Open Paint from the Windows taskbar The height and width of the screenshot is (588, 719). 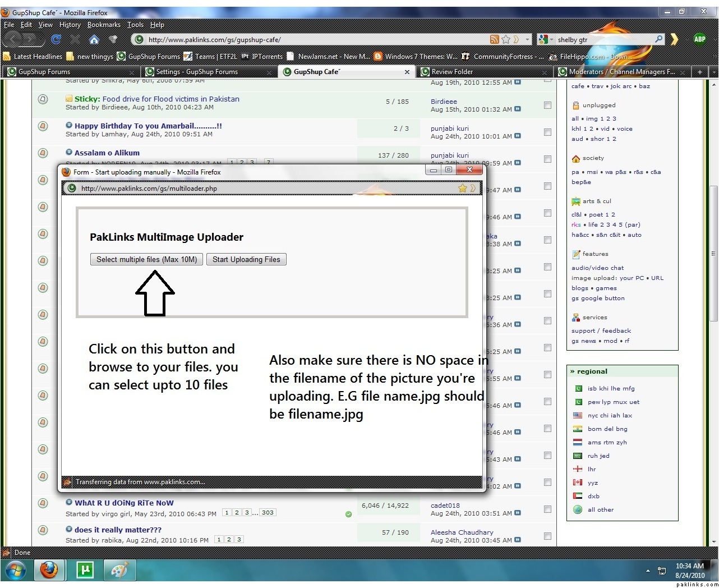pyautogui.click(x=119, y=570)
